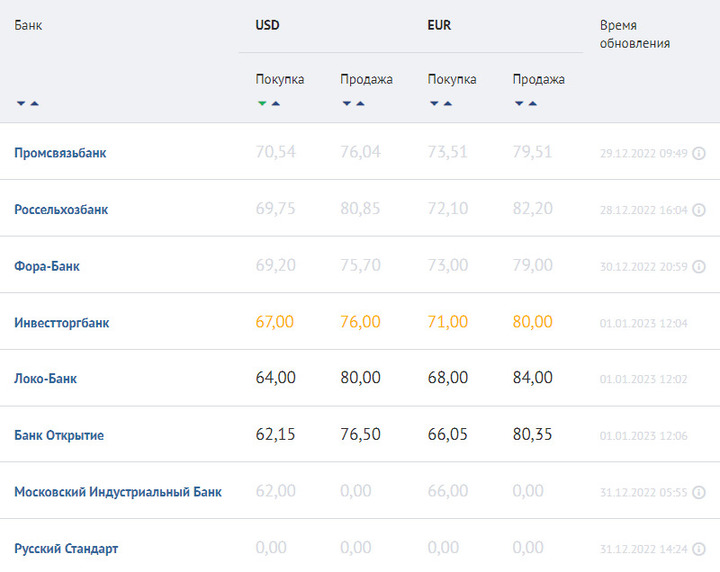Sort Bank column ascending arrow
The width and height of the screenshot is (720, 572).
coord(34,103)
